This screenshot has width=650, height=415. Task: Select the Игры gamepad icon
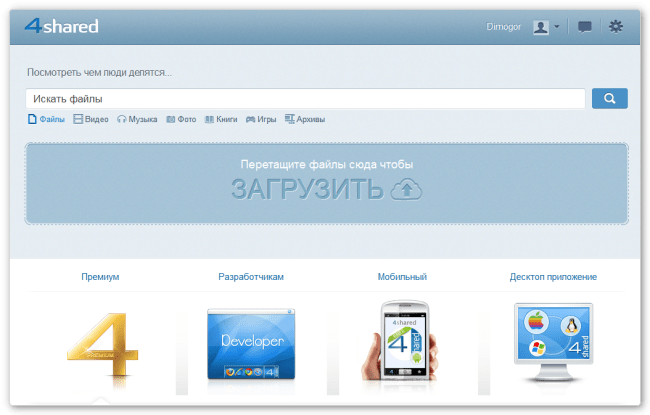(x=250, y=119)
